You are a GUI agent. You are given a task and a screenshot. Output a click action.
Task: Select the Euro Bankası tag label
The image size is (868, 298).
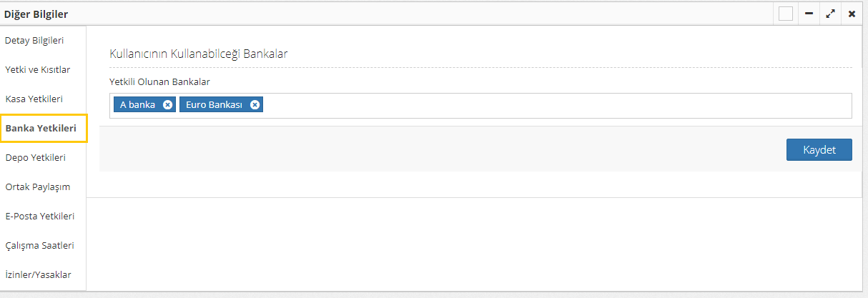(x=214, y=105)
